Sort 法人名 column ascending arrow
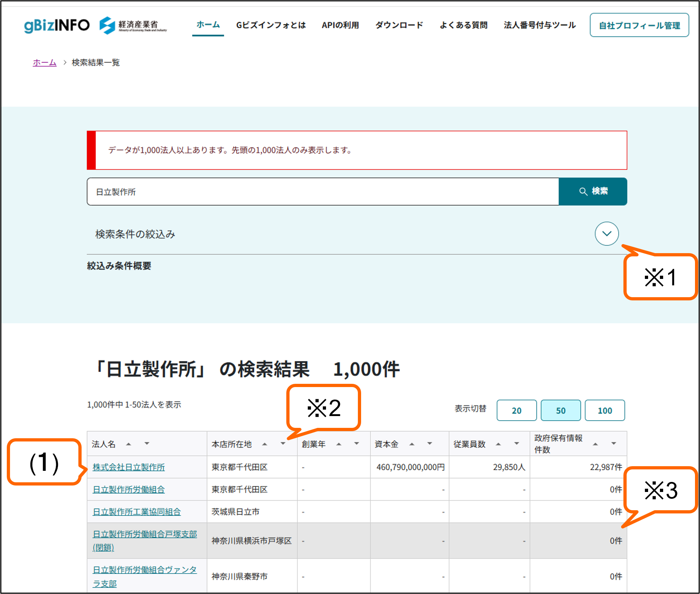The height and width of the screenshot is (594, 700). click(128, 444)
